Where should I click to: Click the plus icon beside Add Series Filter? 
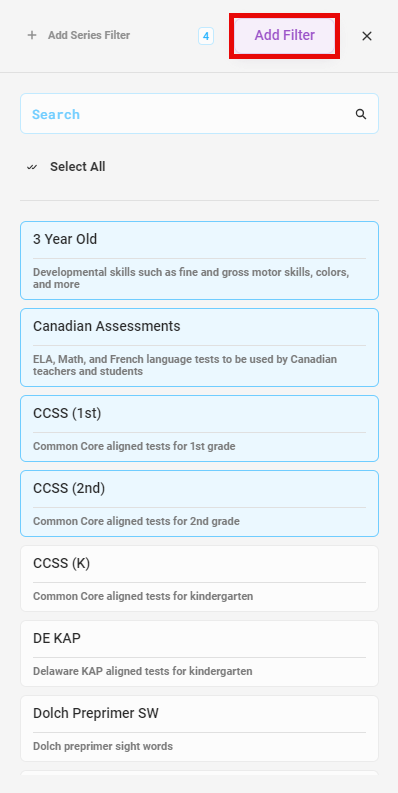tap(32, 35)
